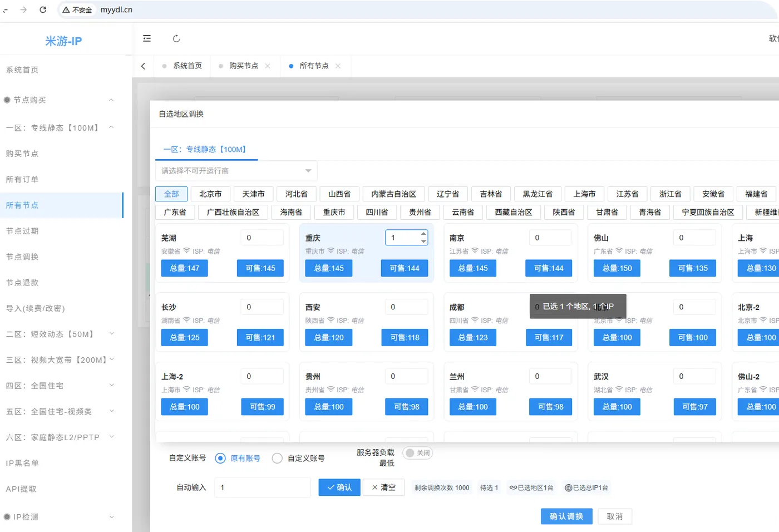The height and width of the screenshot is (532, 779).
Task: Click the 已选地区1台 status tag
Action: coord(531,488)
